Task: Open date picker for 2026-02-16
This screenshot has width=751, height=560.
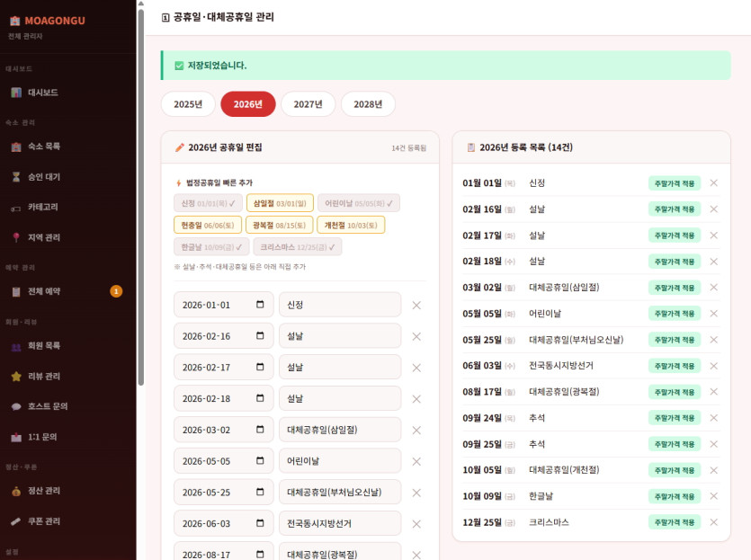Action: click(260, 336)
